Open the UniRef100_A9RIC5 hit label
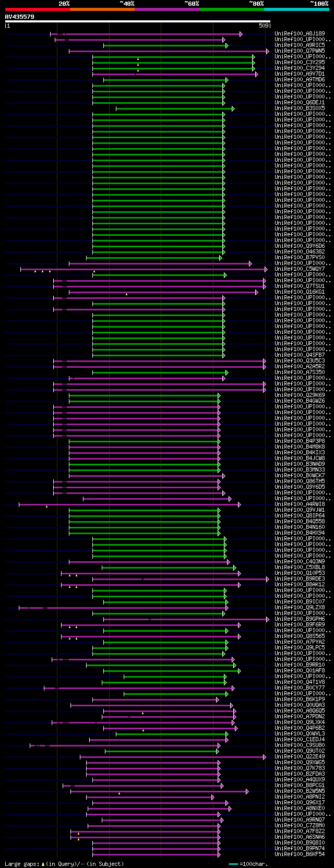334x868 pixels. coord(300,45)
